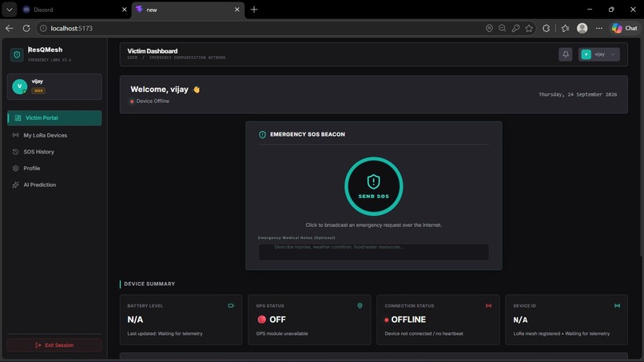Screen dimensions: 644x362
Task: Click the 'GPS module unavailable' text
Action: pos(282,334)
